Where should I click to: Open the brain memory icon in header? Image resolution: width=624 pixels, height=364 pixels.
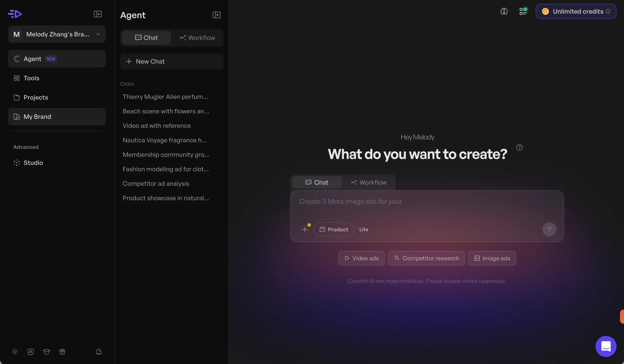pyautogui.click(x=504, y=11)
